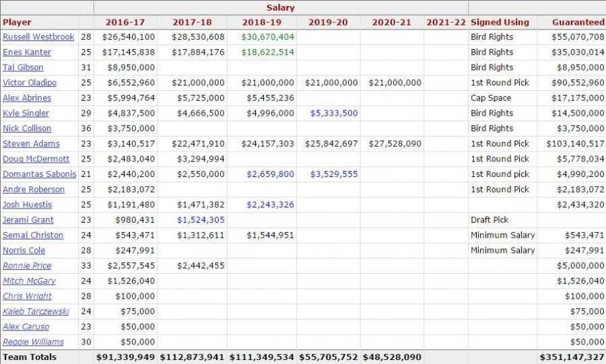Select Nick Collison's age 36
The width and height of the screenshot is (606, 364).
(86, 129)
